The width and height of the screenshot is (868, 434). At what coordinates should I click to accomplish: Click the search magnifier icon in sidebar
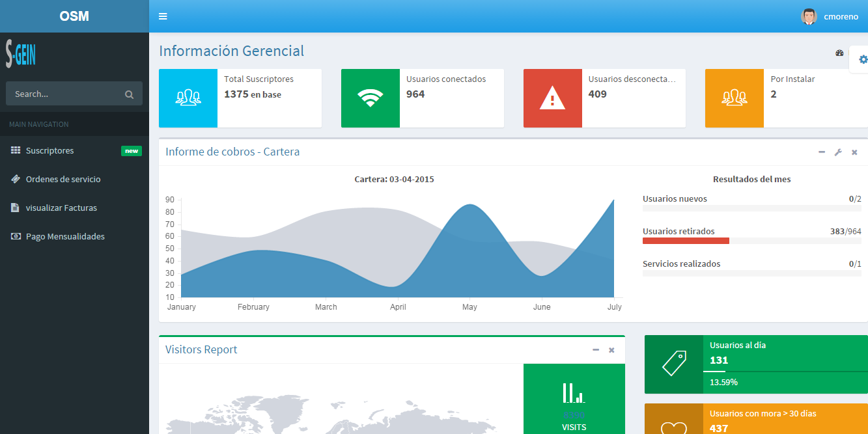coord(129,94)
